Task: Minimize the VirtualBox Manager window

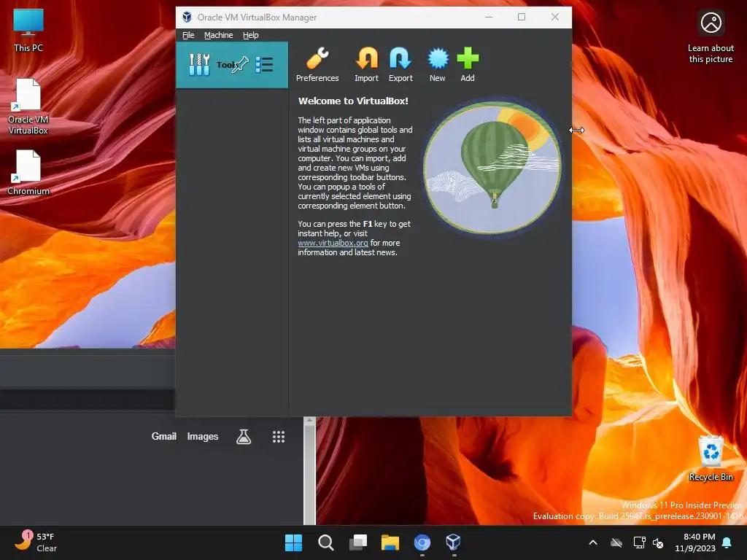Action: 489,17
